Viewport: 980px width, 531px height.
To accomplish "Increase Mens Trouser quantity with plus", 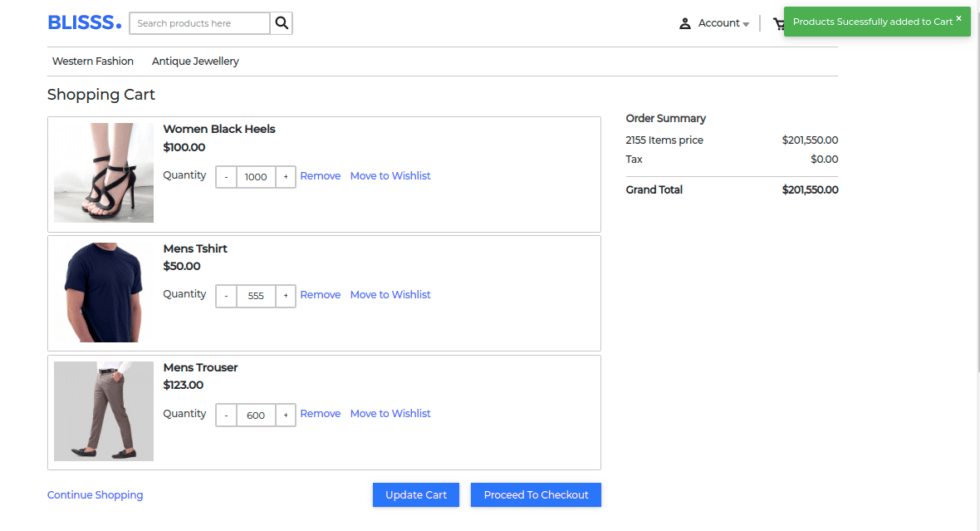I will [x=286, y=415].
